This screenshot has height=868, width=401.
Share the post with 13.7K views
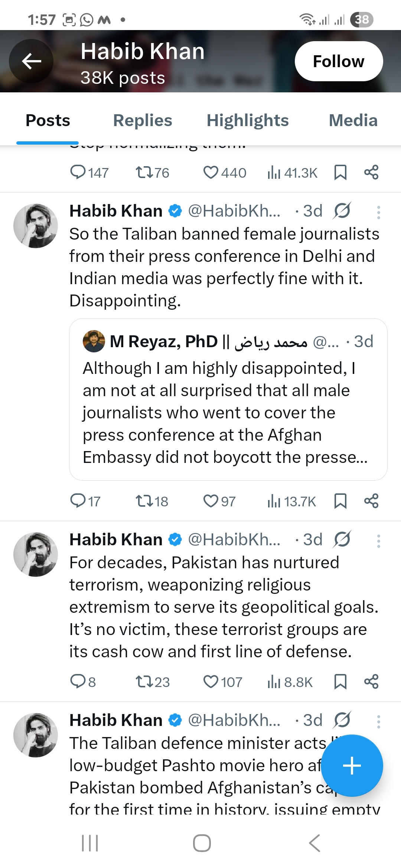click(x=371, y=501)
